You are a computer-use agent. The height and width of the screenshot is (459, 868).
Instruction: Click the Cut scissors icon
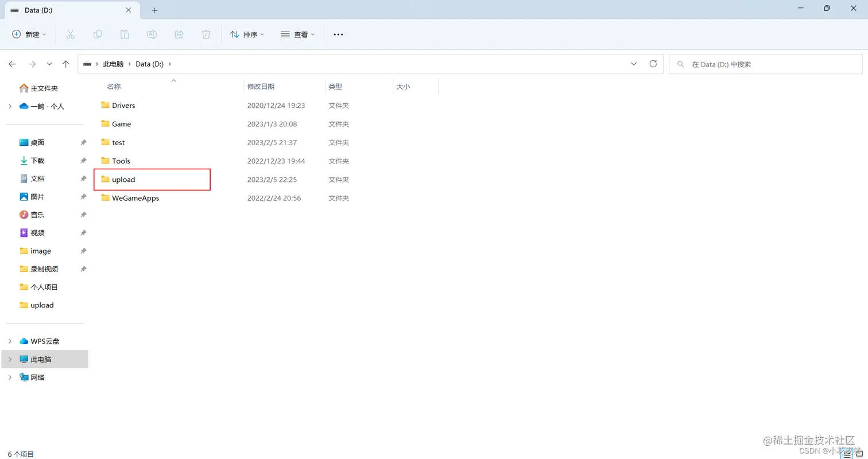tap(71, 34)
